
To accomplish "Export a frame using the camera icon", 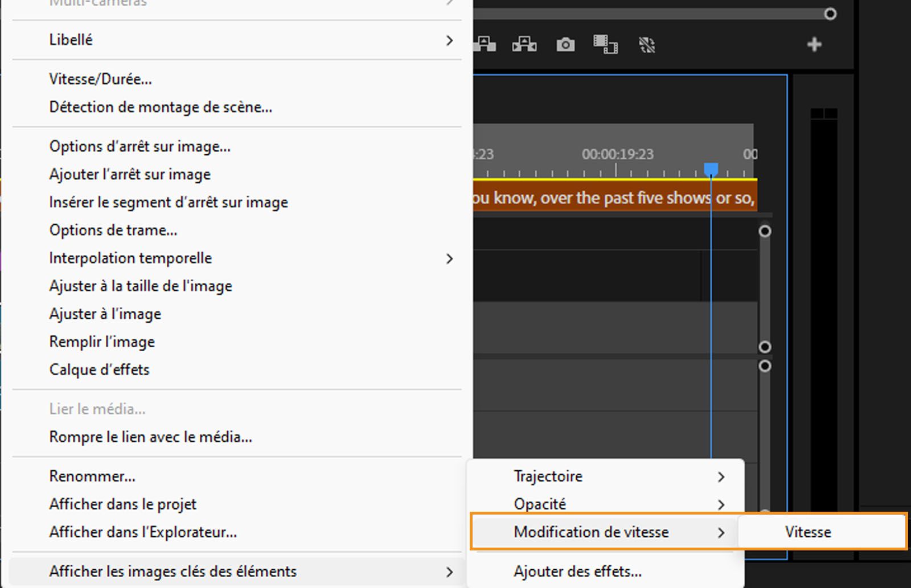I will pos(565,44).
